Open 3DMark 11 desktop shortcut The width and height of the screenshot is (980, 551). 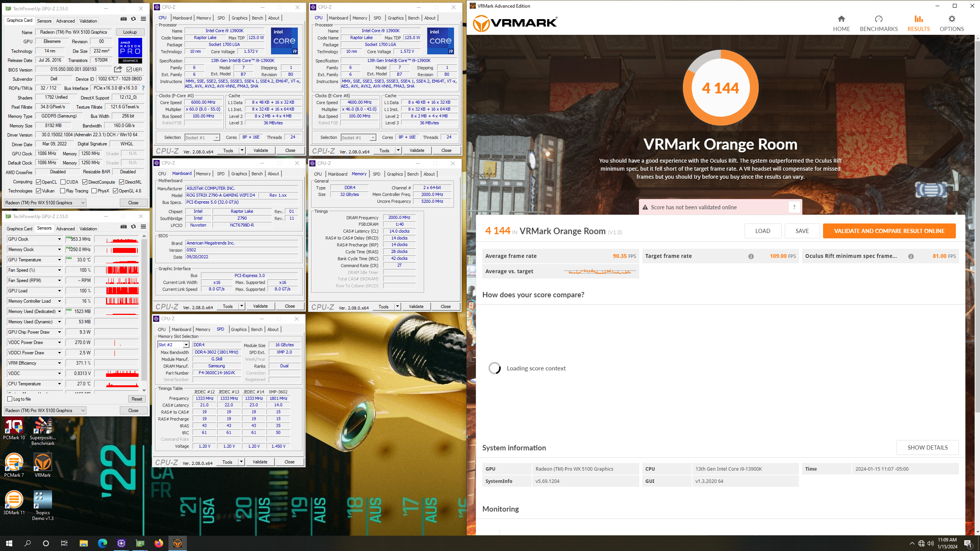(14, 502)
